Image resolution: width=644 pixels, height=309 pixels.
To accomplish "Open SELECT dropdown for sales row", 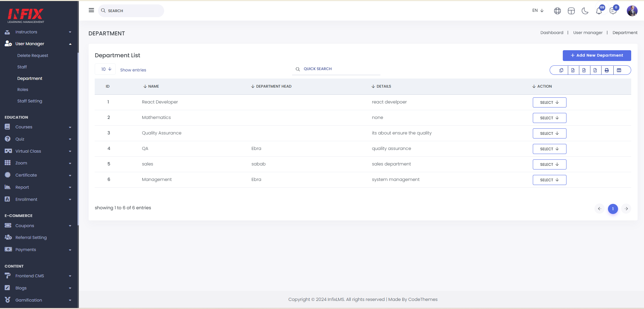I will [549, 164].
